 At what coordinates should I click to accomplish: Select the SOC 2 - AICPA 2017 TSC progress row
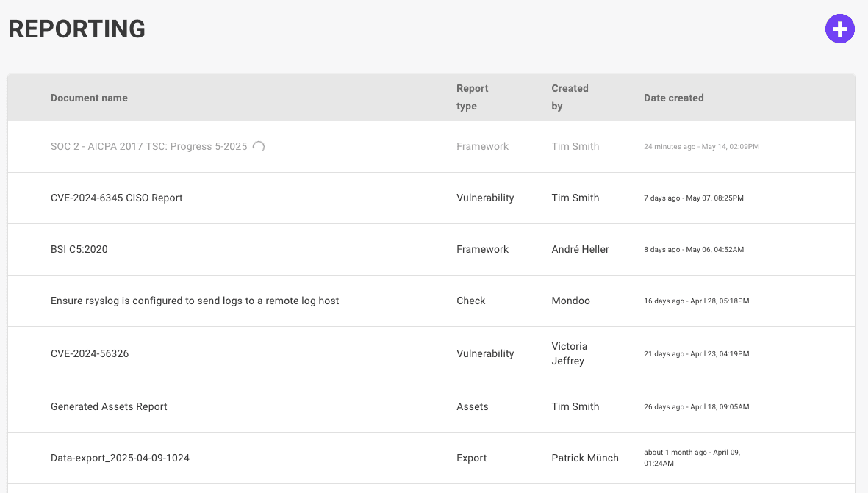148,146
